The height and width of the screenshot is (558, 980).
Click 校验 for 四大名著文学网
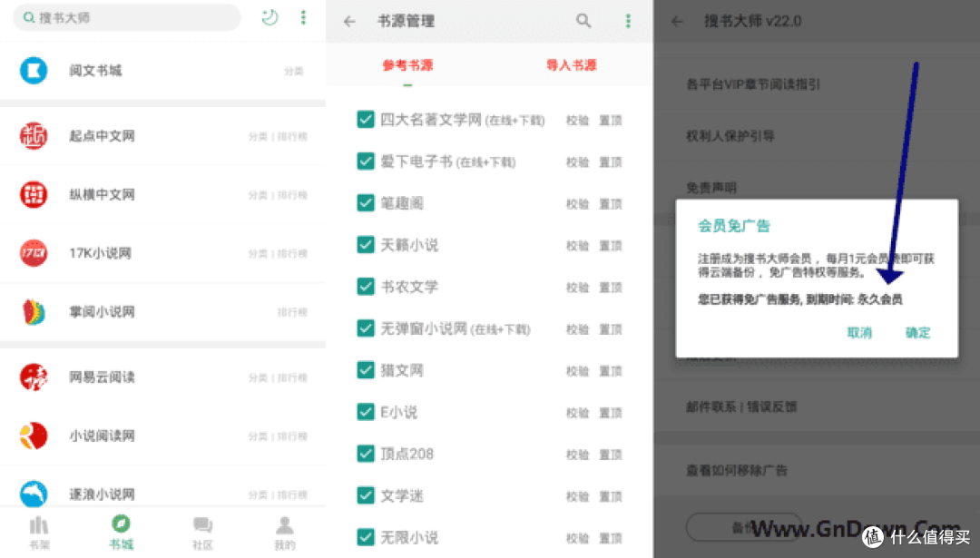577,121
